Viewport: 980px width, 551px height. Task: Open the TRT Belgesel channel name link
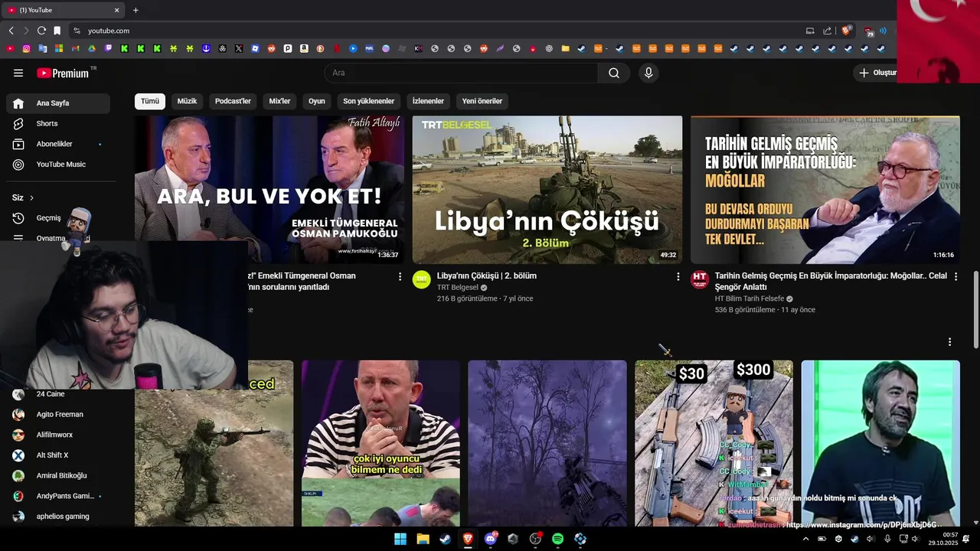457,288
